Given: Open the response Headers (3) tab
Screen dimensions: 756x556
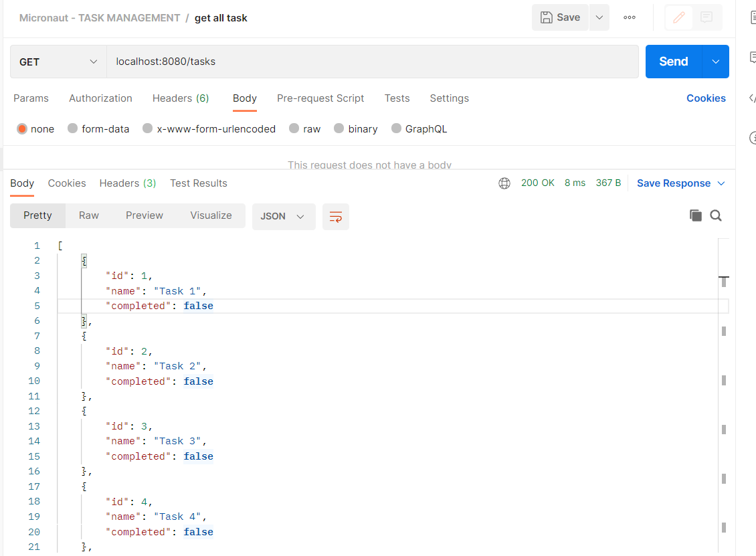Looking at the screenshot, I should [x=127, y=183].
